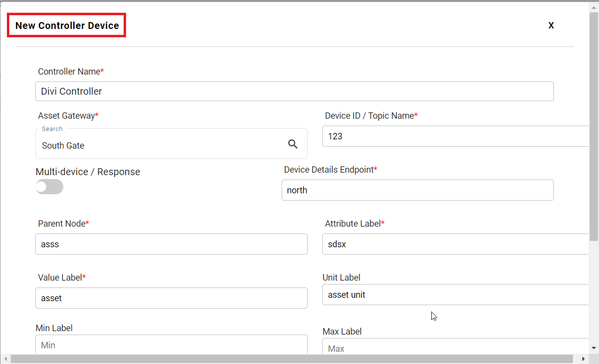
Task: Click the Asset Gateway label text
Action: [x=68, y=116]
